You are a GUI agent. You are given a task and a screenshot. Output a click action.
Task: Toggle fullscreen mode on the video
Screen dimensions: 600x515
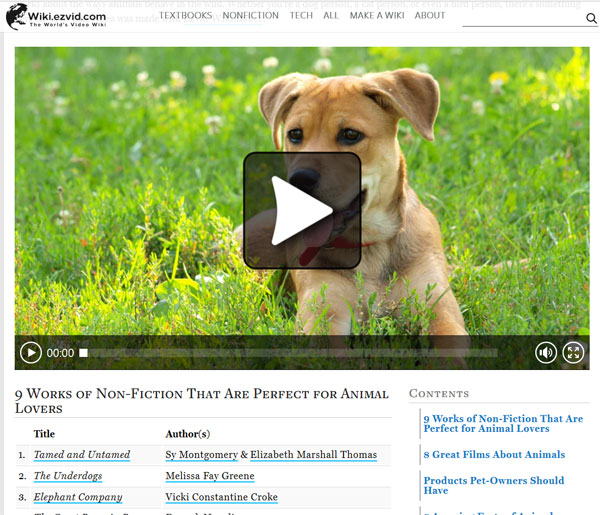pyautogui.click(x=573, y=352)
